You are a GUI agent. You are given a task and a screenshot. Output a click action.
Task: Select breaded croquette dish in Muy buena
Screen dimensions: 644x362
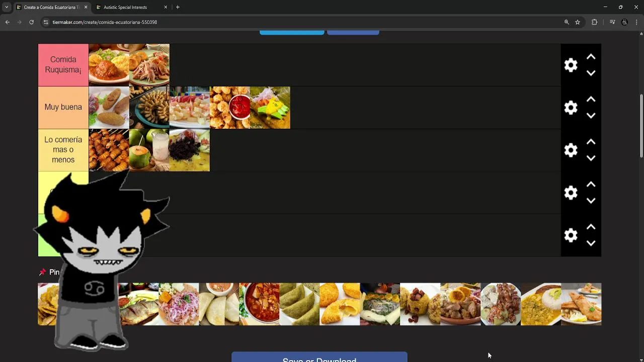click(109, 108)
